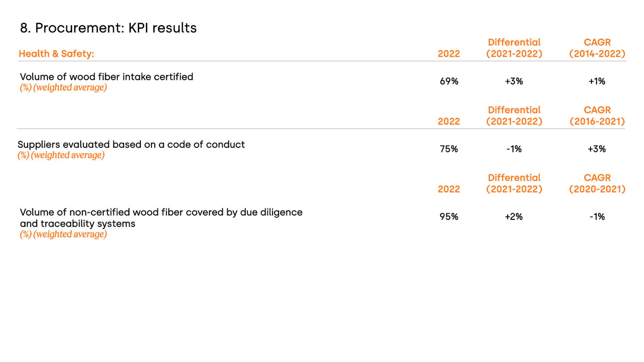Select the 69% value for 2022
Screen dimensions: 644x362
tap(449, 81)
